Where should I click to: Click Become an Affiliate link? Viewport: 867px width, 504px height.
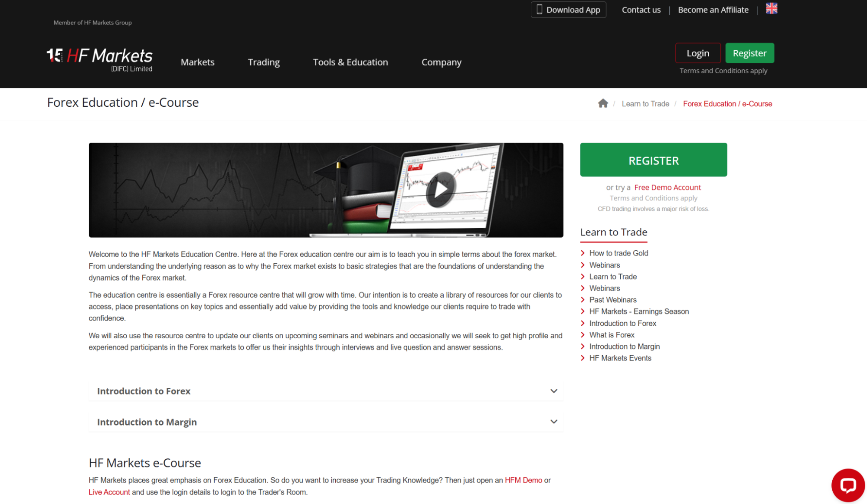point(713,10)
